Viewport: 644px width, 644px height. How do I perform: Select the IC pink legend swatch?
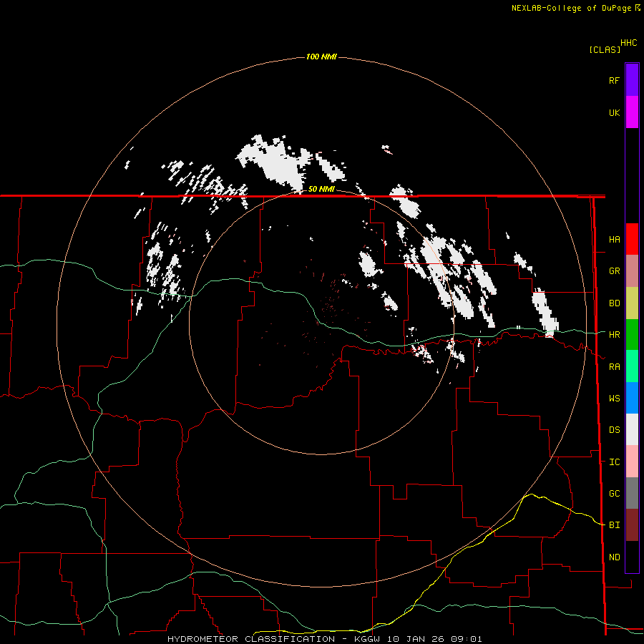[x=632, y=462]
